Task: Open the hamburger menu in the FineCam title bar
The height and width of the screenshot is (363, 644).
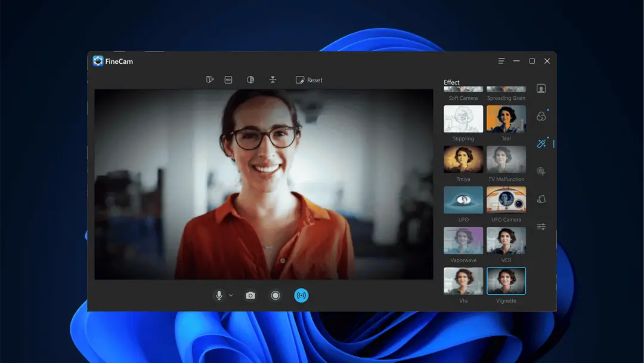Action: point(501,61)
